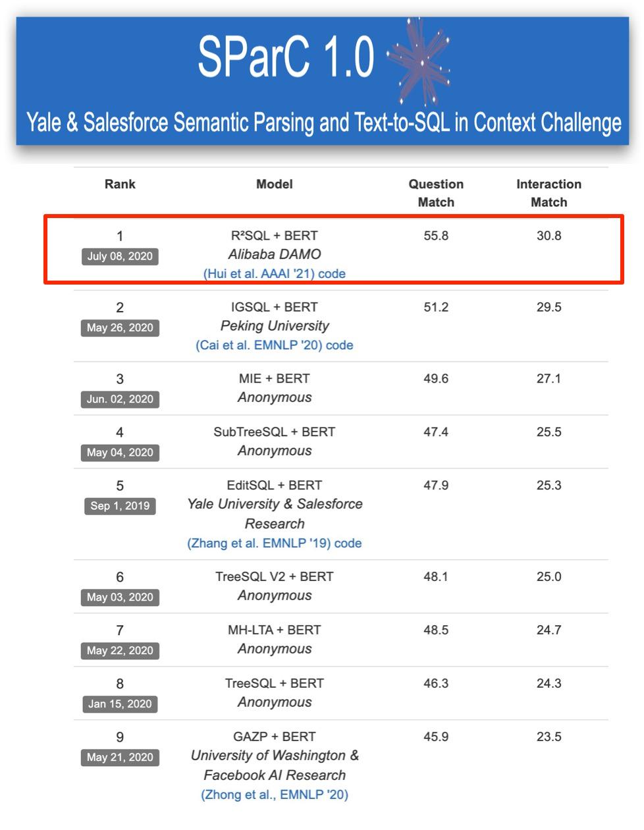The width and height of the screenshot is (644, 830).
Task: Open the code link for EditSQL + BERT
Action: [348, 543]
